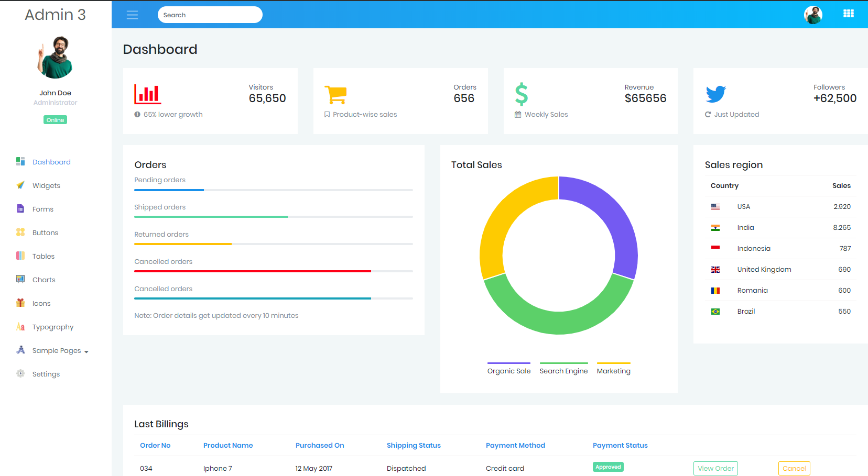This screenshot has height=476, width=868.
Task: Click the Twitter bird Followers icon
Action: (715, 94)
